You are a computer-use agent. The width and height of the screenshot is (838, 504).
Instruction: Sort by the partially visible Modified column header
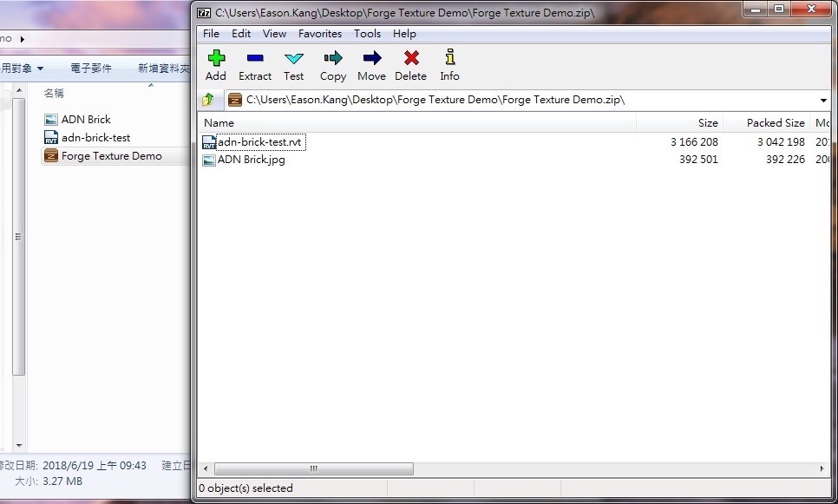[x=822, y=123]
